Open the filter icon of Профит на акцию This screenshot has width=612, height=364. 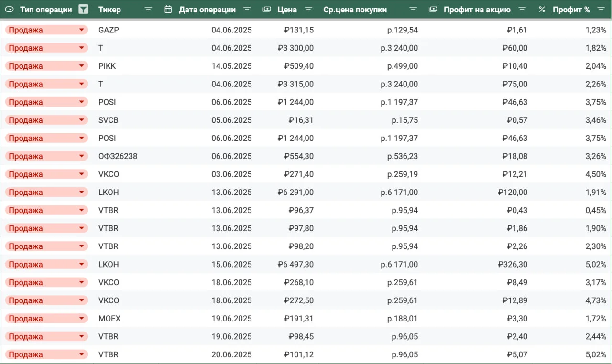pos(522,10)
